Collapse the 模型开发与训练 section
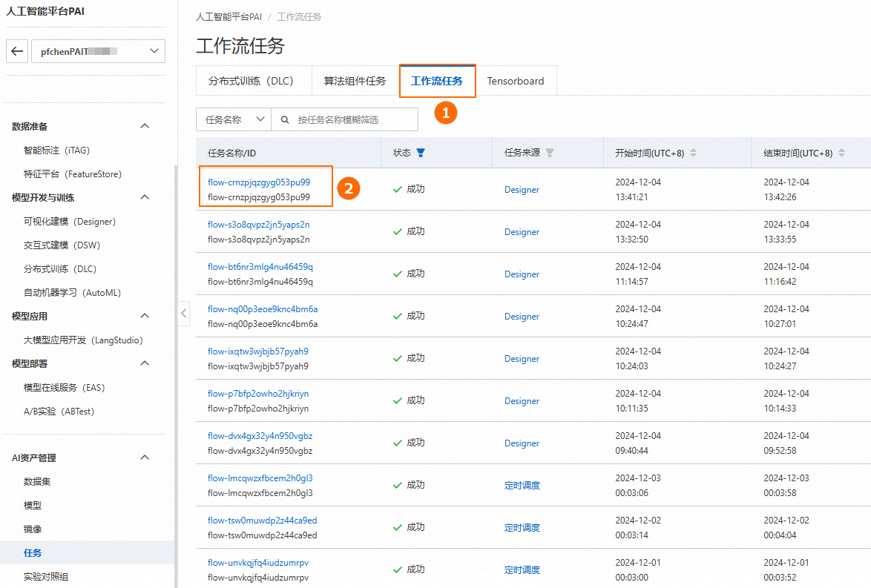This screenshot has width=871, height=588. point(145,197)
